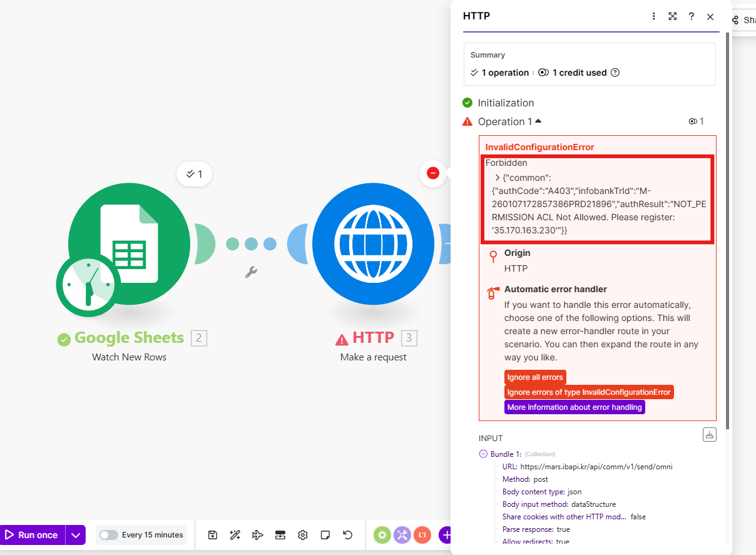Open the HTTP panel help question mark
756x555 pixels.
(692, 16)
